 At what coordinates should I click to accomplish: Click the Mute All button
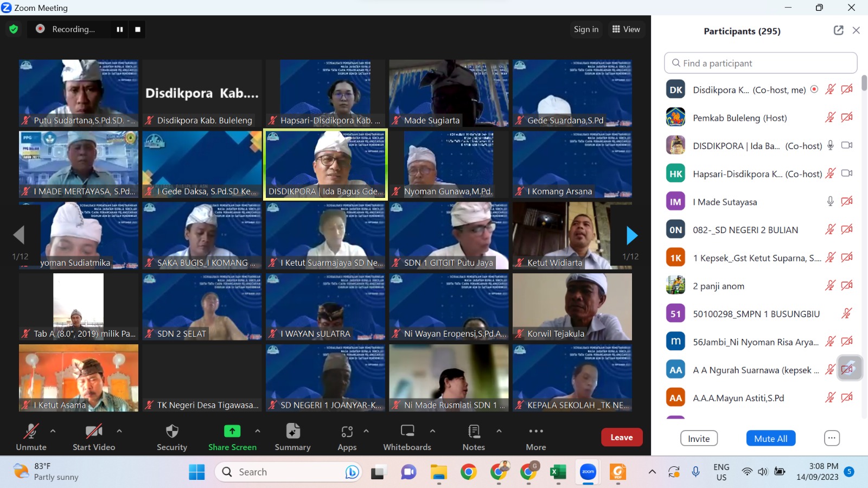click(770, 438)
